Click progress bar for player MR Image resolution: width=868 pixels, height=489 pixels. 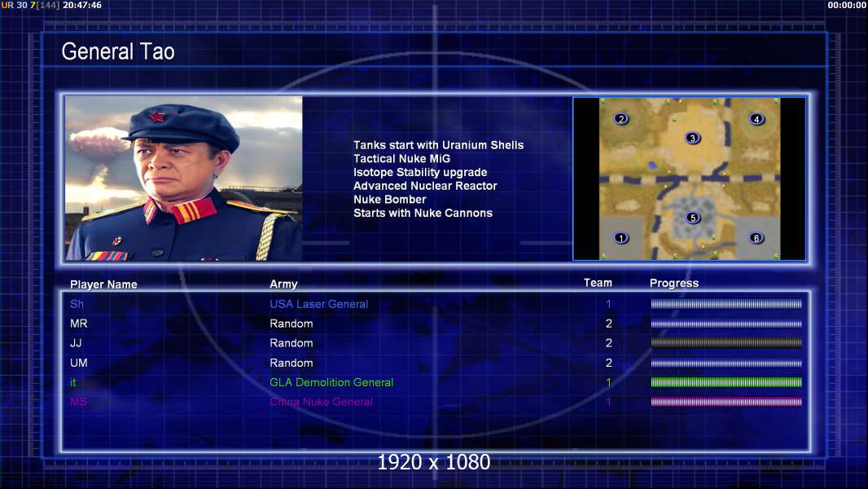pyautogui.click(x=726, y=324)
